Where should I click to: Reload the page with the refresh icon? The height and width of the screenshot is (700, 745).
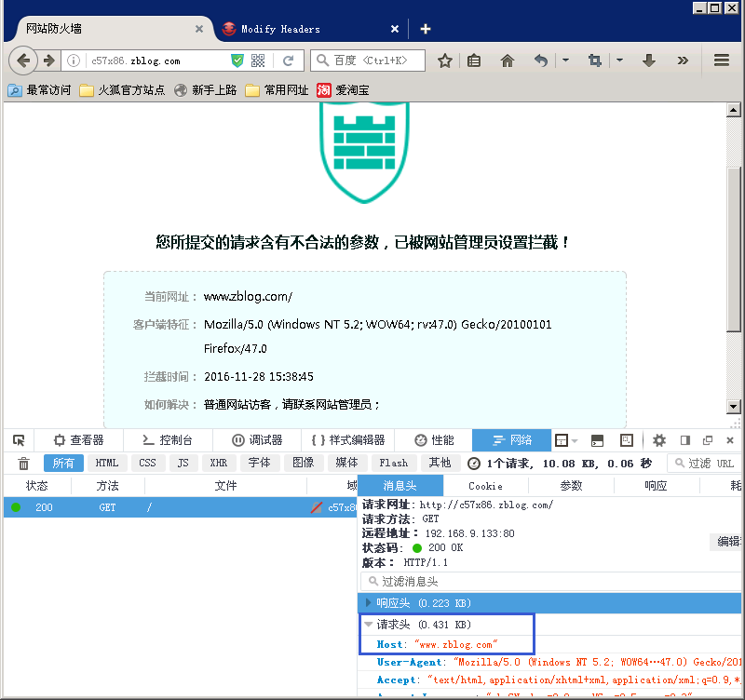[288, 61]
